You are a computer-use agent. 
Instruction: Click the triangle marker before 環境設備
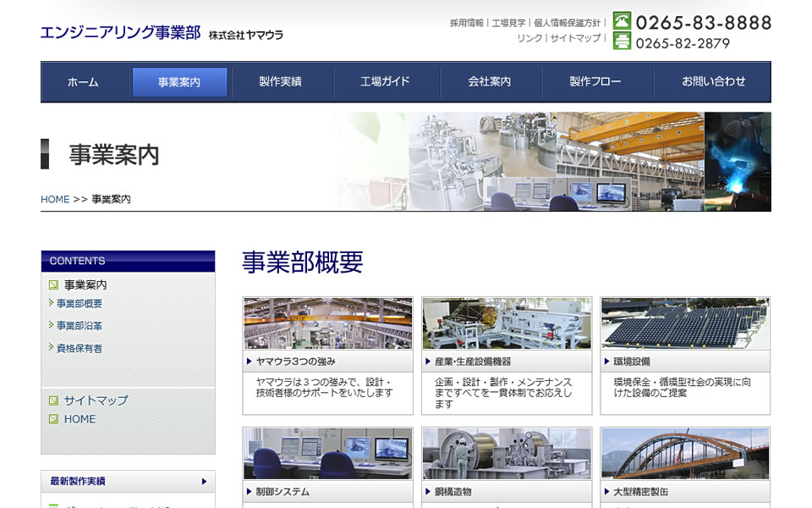pyautogui.click(x=606, y=362)
